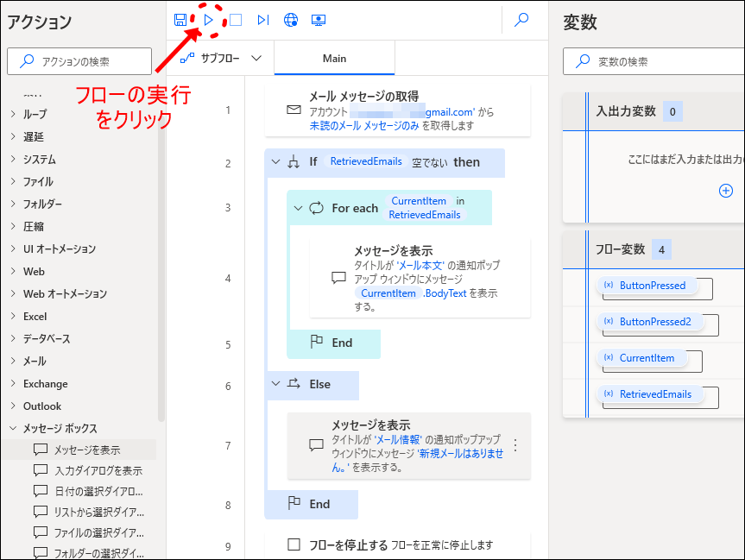Expand the Web action group
This screenshot has height=560, width=745.
tap(13, 271)
